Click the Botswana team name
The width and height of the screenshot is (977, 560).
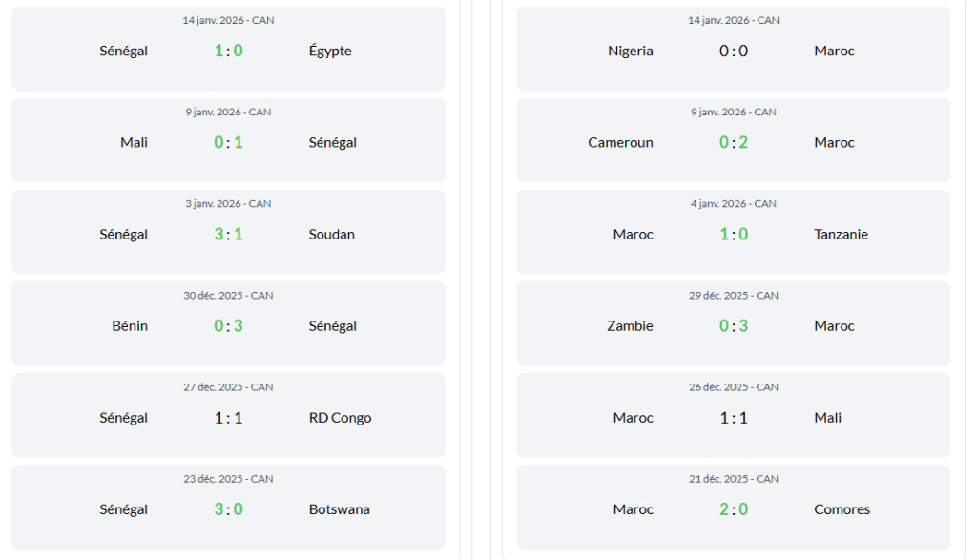tap(339, 508)
